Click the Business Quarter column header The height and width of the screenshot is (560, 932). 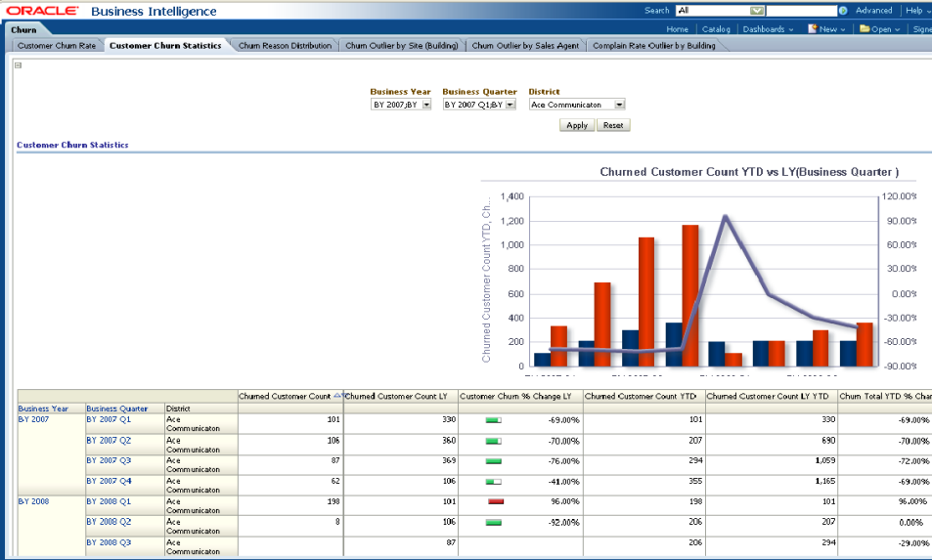[117, 409]
